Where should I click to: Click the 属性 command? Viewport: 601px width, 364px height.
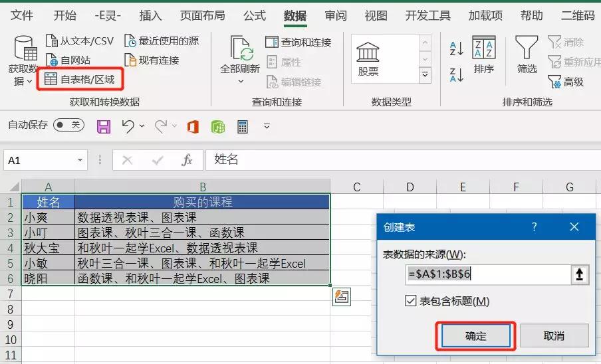click(x=284, y=62)
